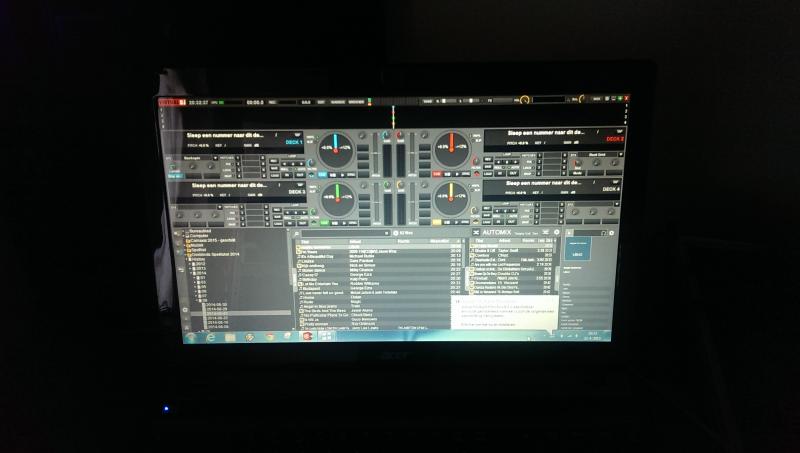Click the headphones volume knob in top bar
Screen dimensions: 800x453
coord(582,98)
